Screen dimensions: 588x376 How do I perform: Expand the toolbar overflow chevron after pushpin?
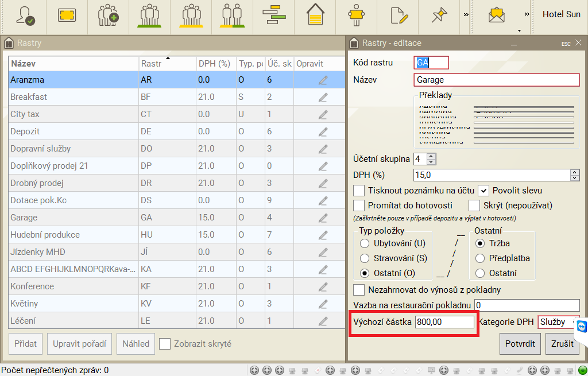coord(466,14)
